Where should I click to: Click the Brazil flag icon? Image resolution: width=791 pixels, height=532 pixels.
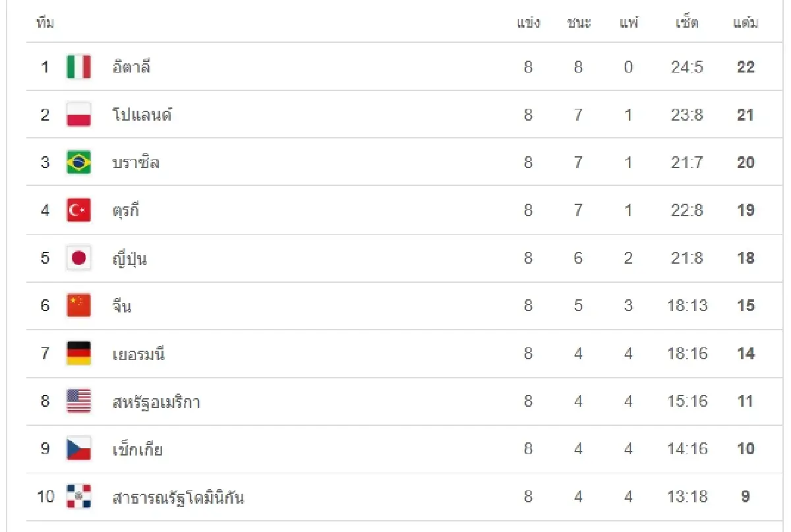click(x=78, y=162)
